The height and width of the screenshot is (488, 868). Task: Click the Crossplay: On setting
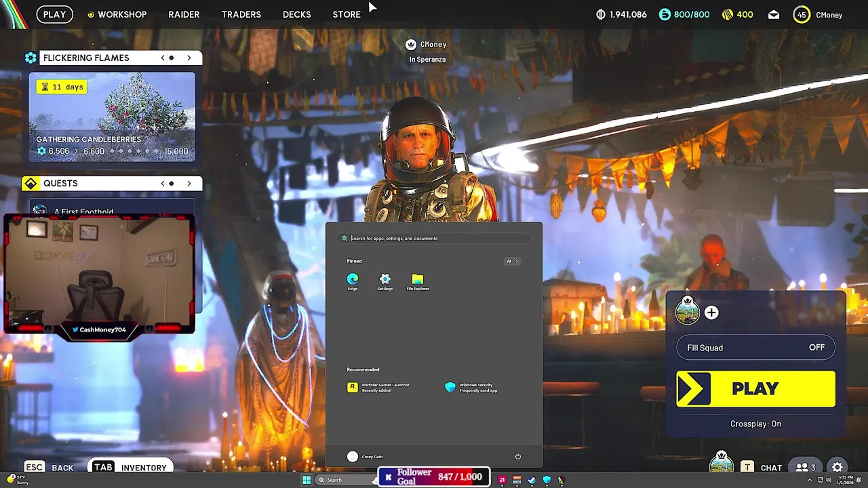[x=755, y=424]
